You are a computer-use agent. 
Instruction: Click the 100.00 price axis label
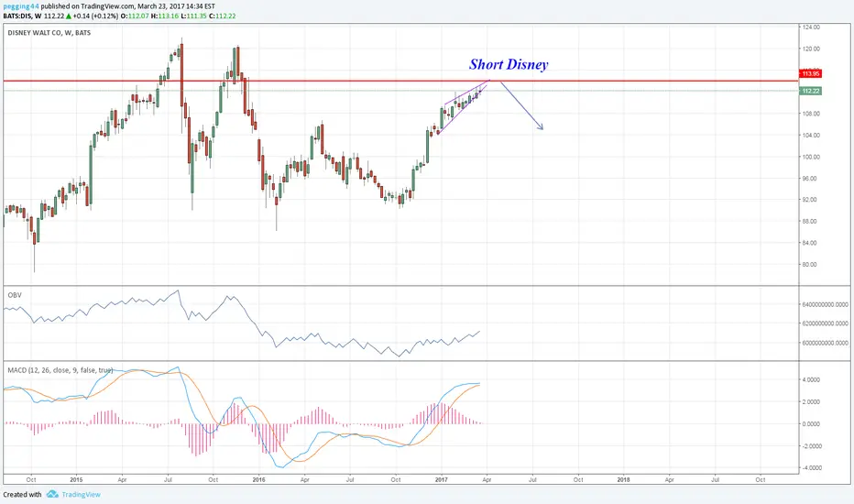tap(812, 157)
